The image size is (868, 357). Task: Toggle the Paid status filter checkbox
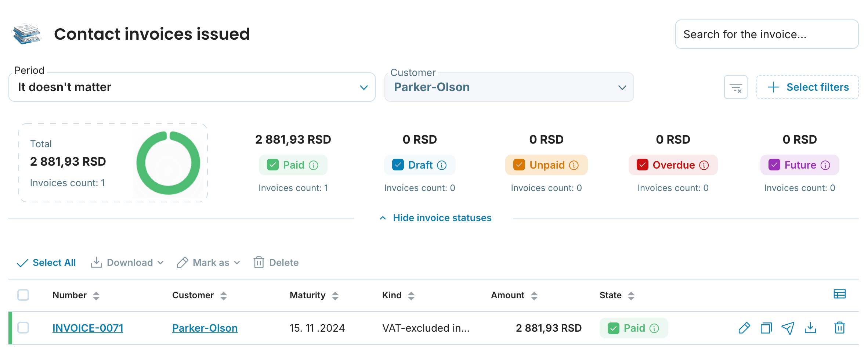pyautogui.click(x=273, y=165)
